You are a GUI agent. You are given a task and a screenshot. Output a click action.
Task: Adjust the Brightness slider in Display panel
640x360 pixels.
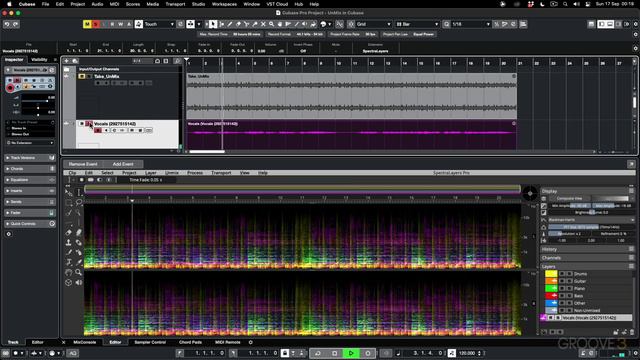[x=590, y=213]
